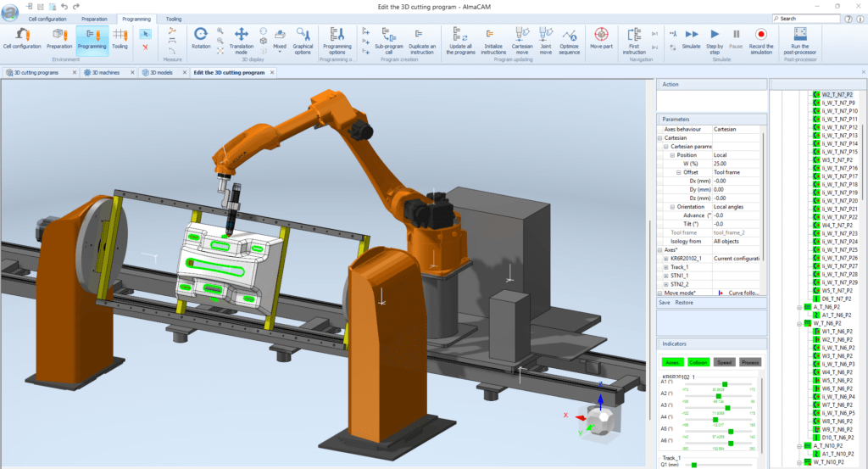This screenshot has width=868, height=469.
Task: Toggle the Axes indicator
Action: click(672, 361)
